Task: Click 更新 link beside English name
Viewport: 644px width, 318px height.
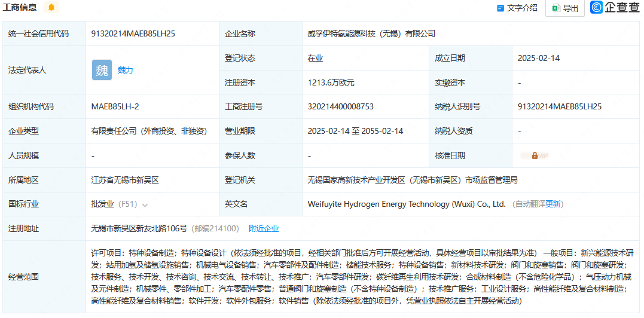Action: (x=553, y=204)
